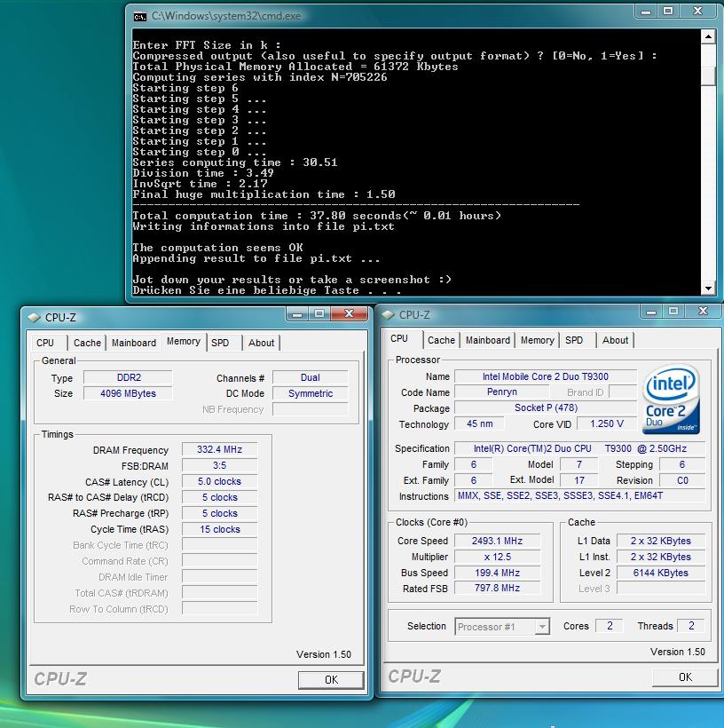
Task: Open the SPD tab in left CPU-Z
Action: point(220,343)
